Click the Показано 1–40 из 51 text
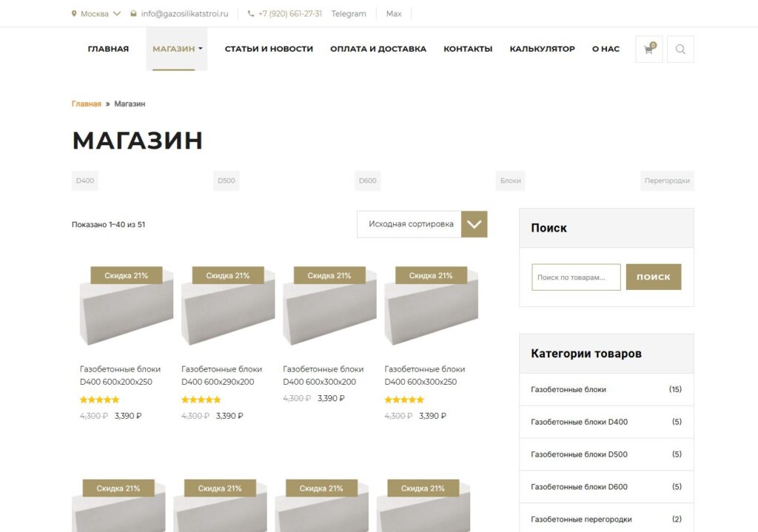The image size is (758, 532). pyautogui.click(x=108, y=225)
